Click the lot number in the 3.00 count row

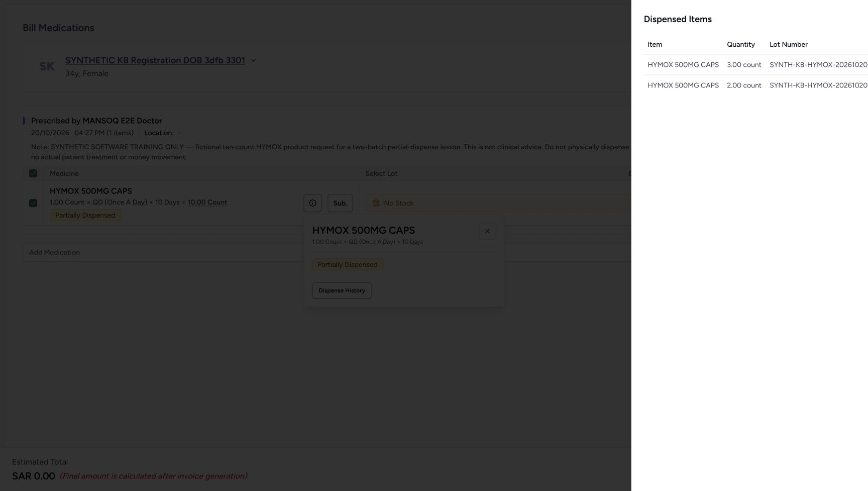pos(818,65)
